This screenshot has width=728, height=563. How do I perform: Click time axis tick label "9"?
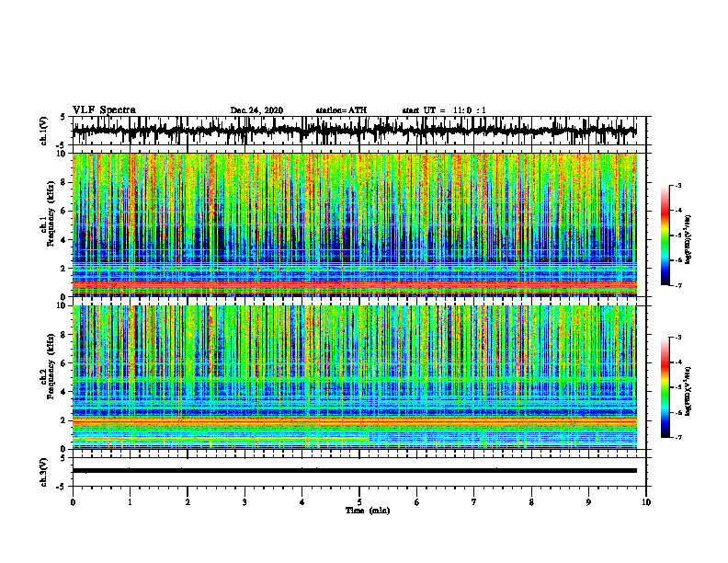tap(588, 502)
